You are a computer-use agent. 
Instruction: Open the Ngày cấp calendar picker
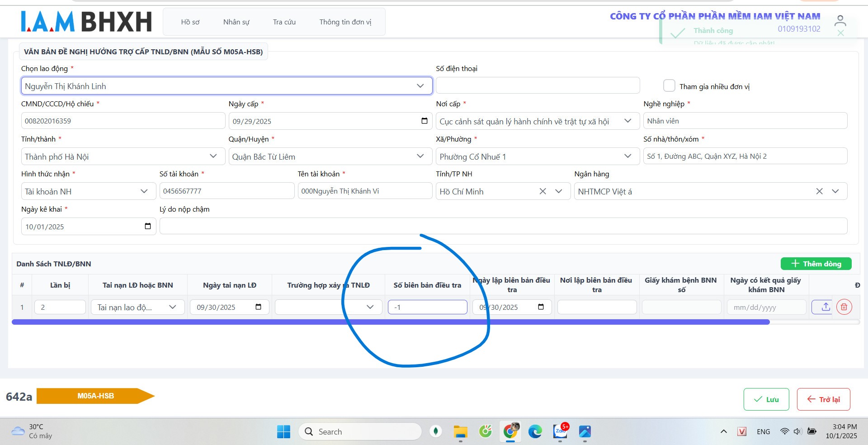click(424, 121)
